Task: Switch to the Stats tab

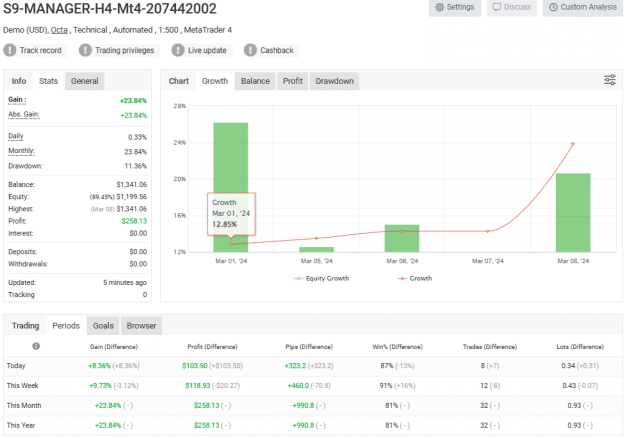Action: pos(48,81)
